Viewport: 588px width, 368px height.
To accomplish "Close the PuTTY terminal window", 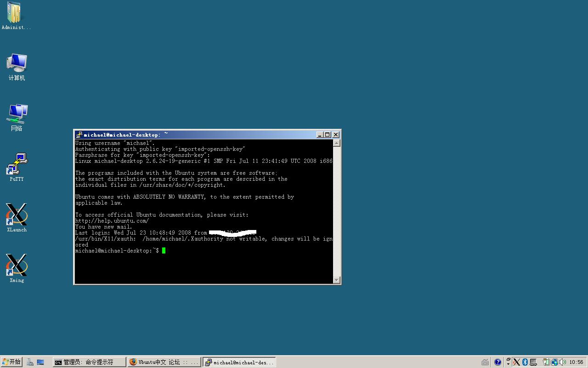I will coord(336,135).
